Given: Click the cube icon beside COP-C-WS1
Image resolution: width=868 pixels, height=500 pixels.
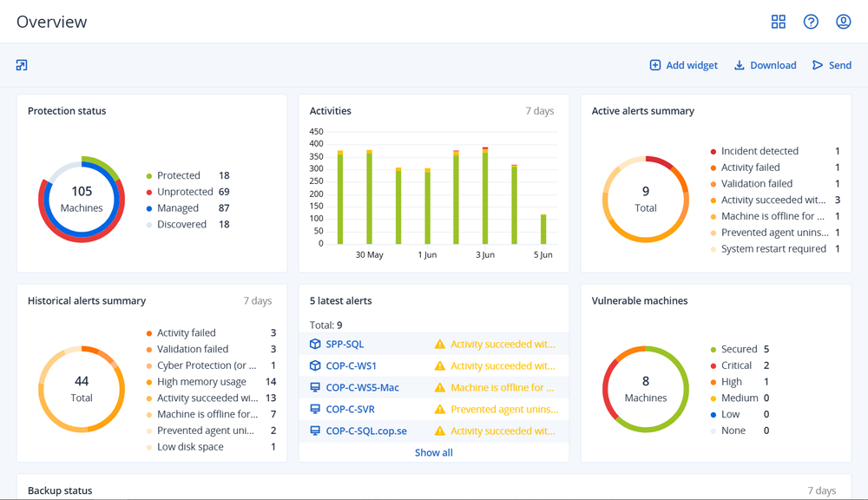Looking at the screenshot, I should pyautogui.click(x=315, y=365).
